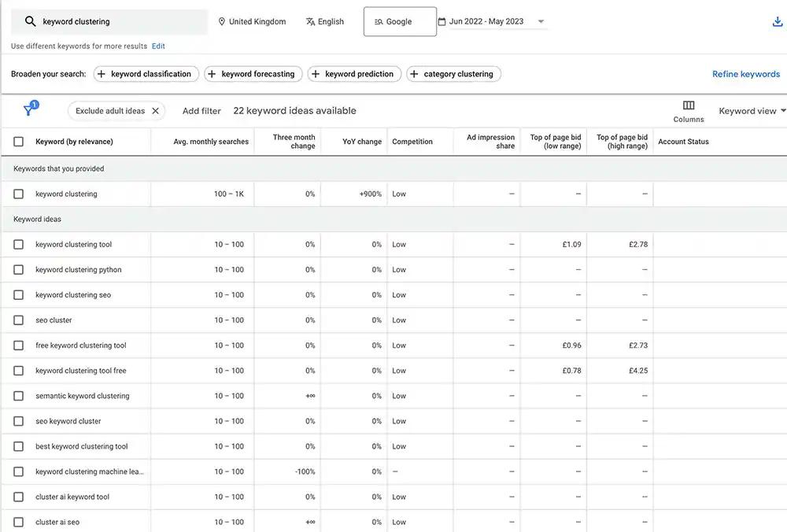Click the -100% three month change value

coord(305,471)
